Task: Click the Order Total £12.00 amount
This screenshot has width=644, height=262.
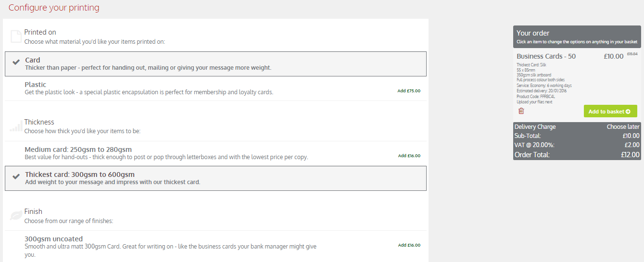Action: [630, 155]
